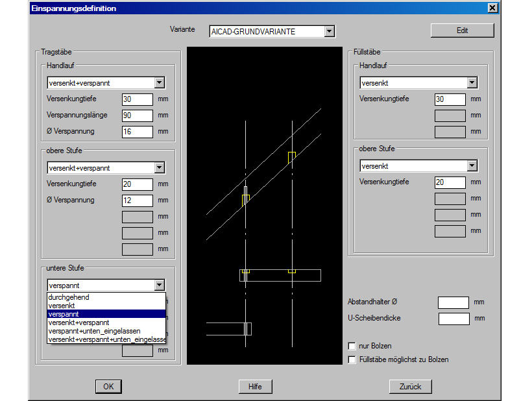This screenshot has width=532, height=401.
Task: Enable the 'nur Bolzen' checkbox
Action: click(352, 346)
